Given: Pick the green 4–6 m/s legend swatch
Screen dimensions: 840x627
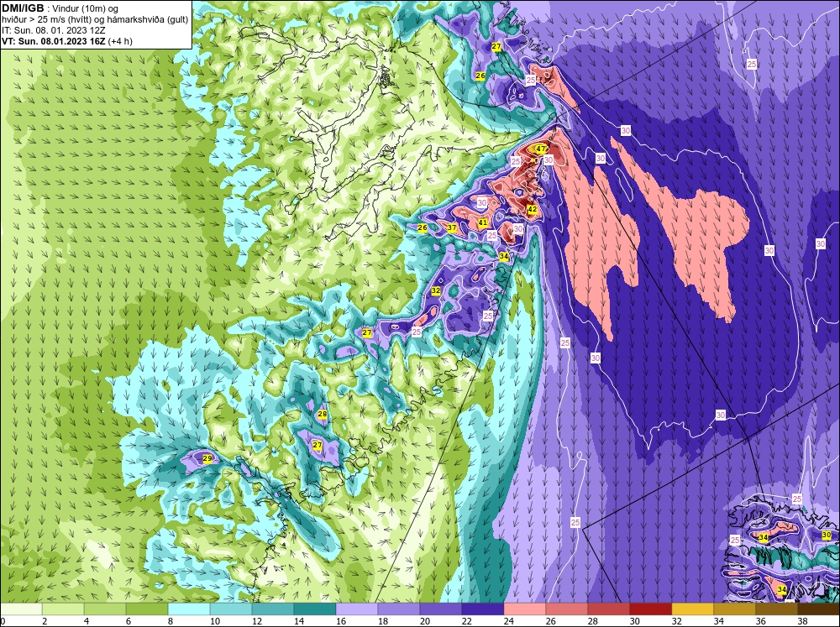Looking at the screenshot, I should (104, 609).
